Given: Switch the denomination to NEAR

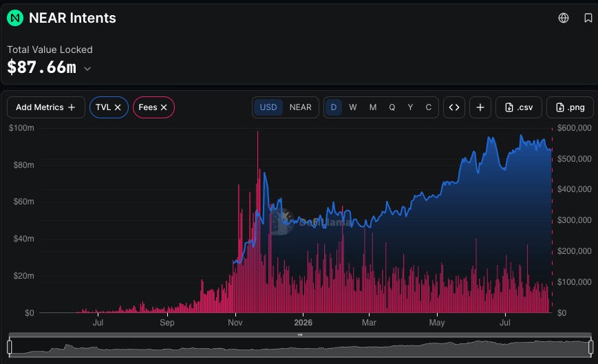Looking at the screenshot, I should pyautogui.click(x=301, y=107).
